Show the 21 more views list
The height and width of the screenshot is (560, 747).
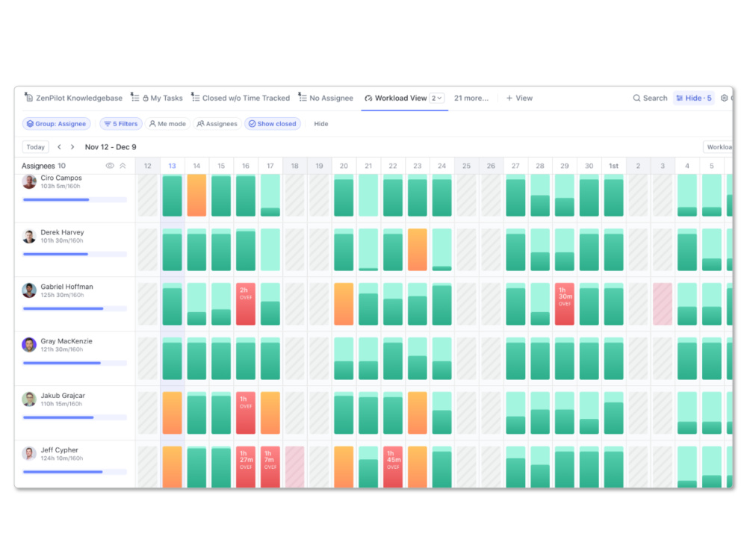[471, 98]
